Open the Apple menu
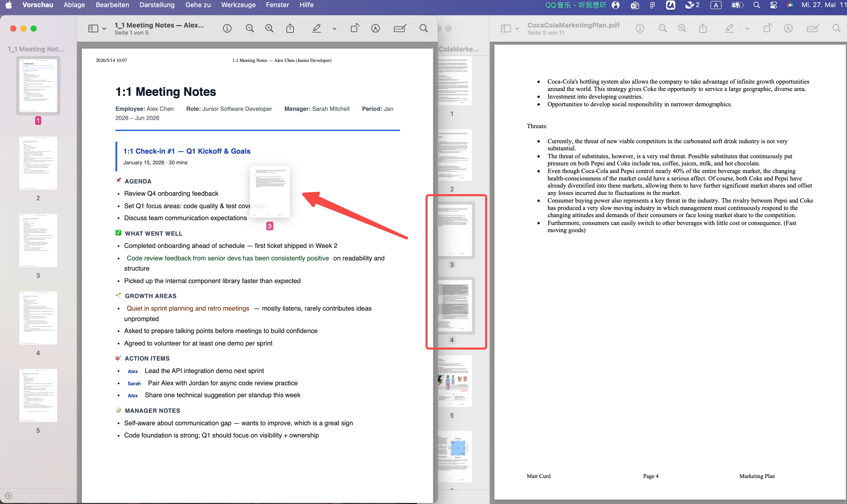Viewport: 847px width, 504px height. pos(9,5)
